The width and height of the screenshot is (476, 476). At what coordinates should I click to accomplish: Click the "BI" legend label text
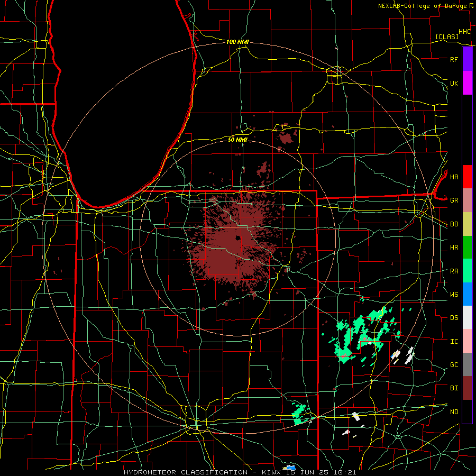(454, 388)
